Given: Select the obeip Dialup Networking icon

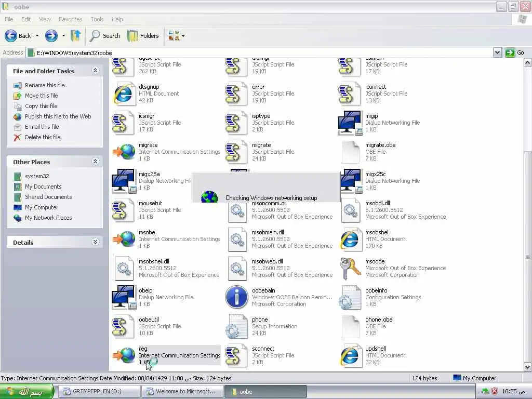Looking at the screenshot, I should (124, 298).
